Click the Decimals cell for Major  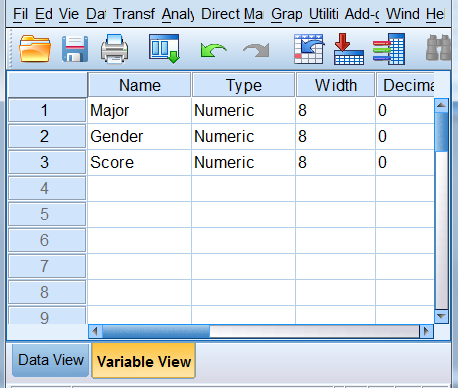point(405,110)
